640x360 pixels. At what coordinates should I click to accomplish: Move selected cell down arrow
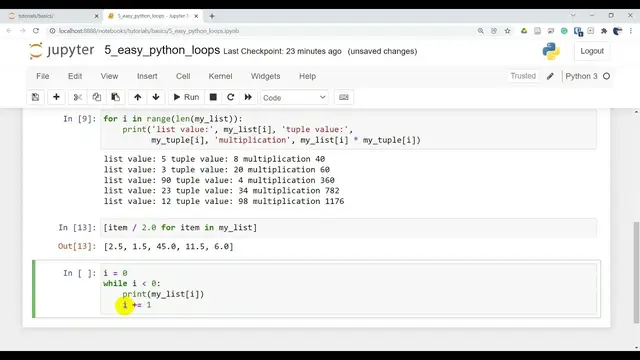(156, 97)
